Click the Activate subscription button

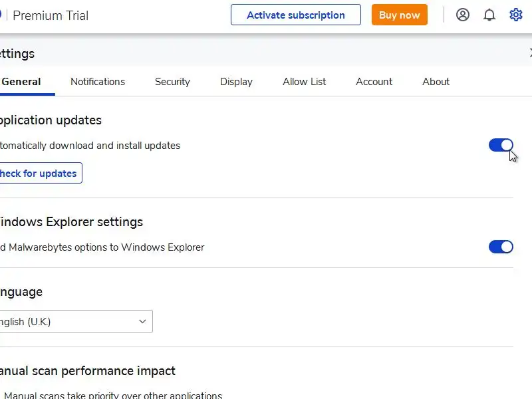[295, 15]
